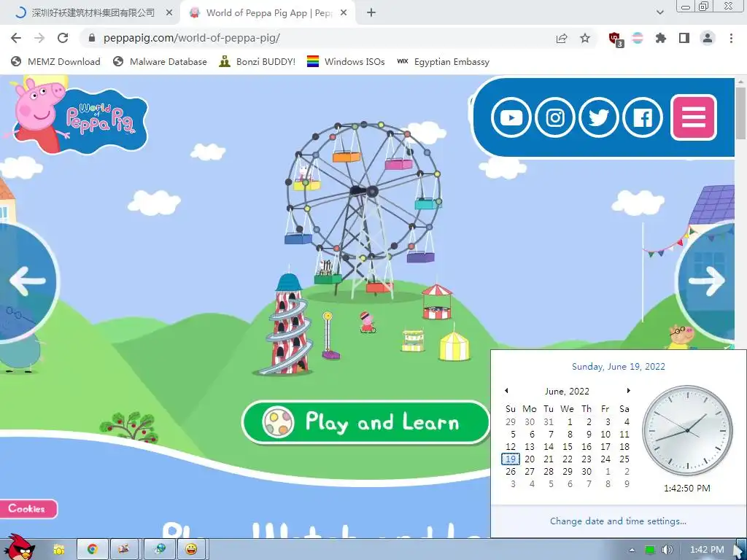Advance to next slide with right arrow
Screen dimensions: 747x560
click(707, 281)
